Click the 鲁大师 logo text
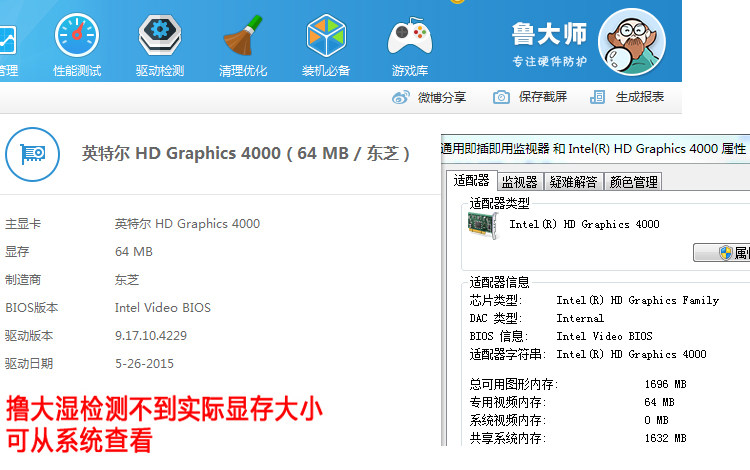 pos(549,34)
